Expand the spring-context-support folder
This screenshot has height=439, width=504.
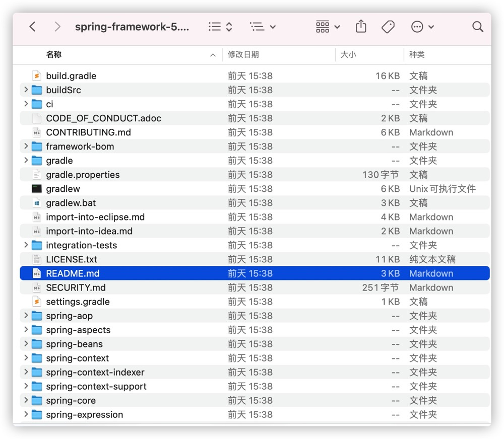click(26, 386)
